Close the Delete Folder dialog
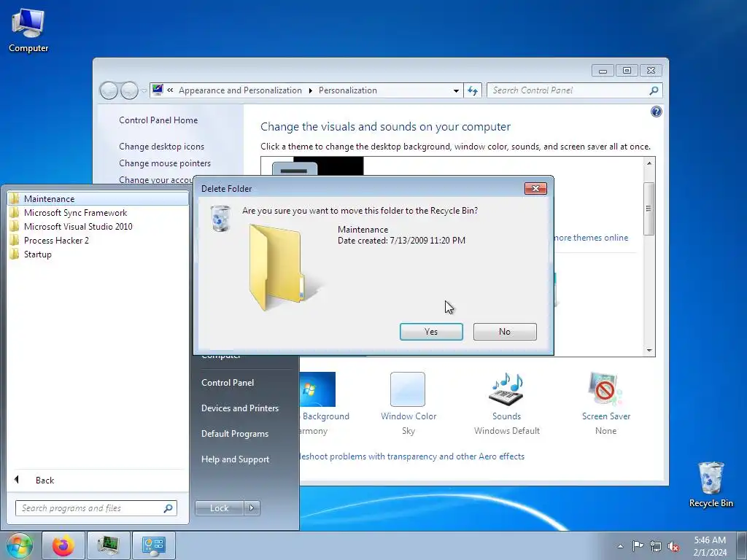The image size is (747, 560). (x=535, y=189)
